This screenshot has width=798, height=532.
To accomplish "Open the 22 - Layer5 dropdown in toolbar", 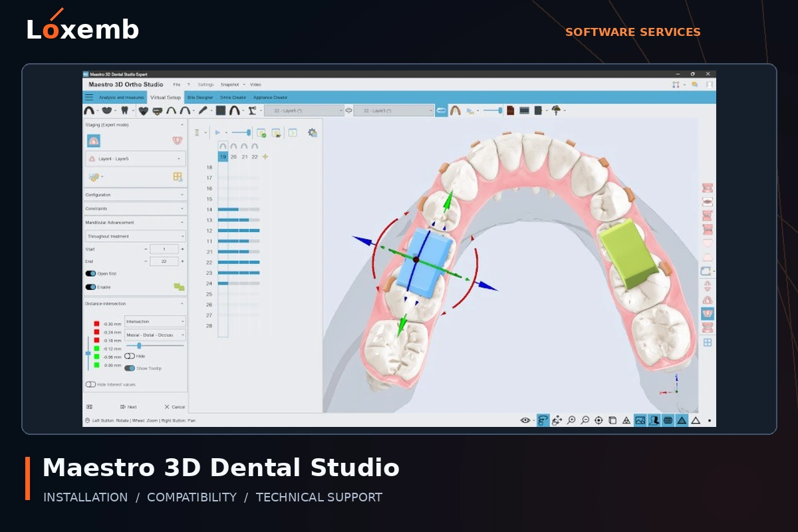I will click(x=303, y=110).
